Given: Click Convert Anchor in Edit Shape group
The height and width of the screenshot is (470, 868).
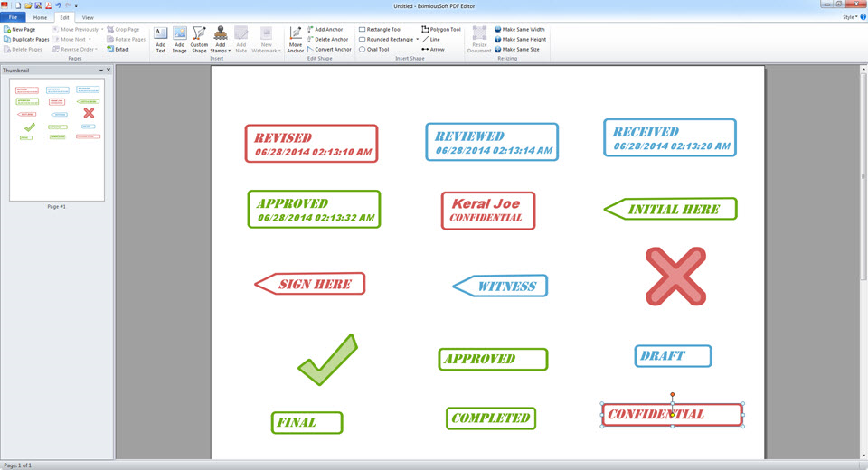Looking at the screenshot, I should pos(329,50).
